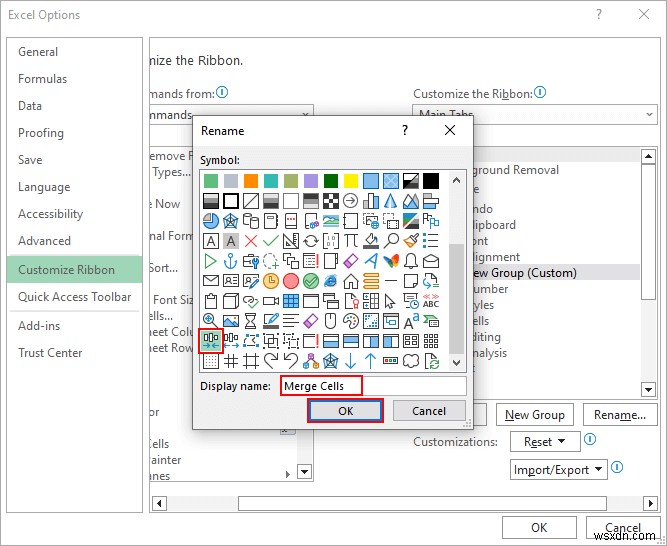The image size is (667, 546).
Task: Open the General options category
Action: [38, 52]
